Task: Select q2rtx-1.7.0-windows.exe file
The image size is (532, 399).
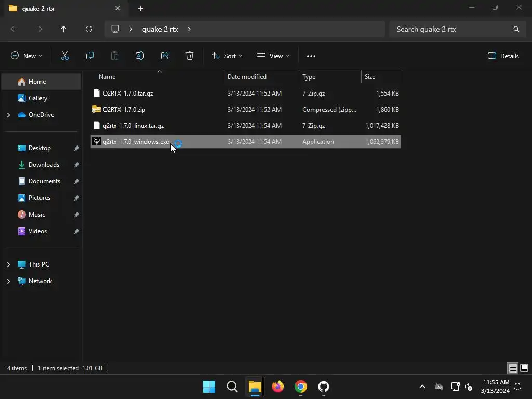Action: [x=246, y=141]
